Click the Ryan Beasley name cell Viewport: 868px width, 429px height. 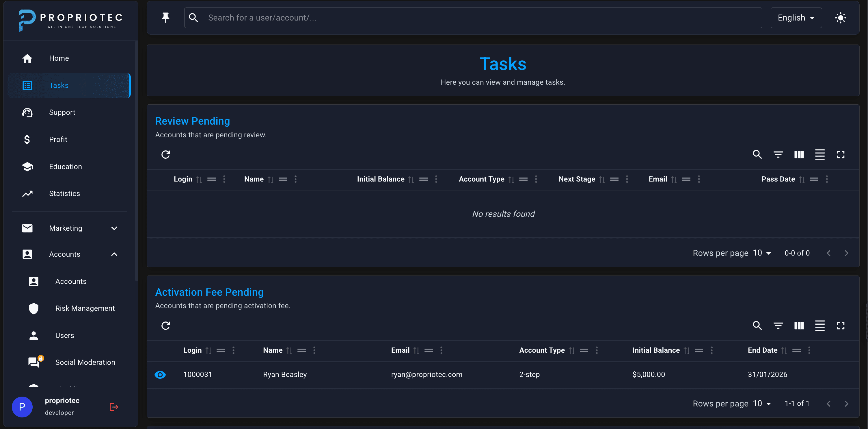[x=285, y=375]
